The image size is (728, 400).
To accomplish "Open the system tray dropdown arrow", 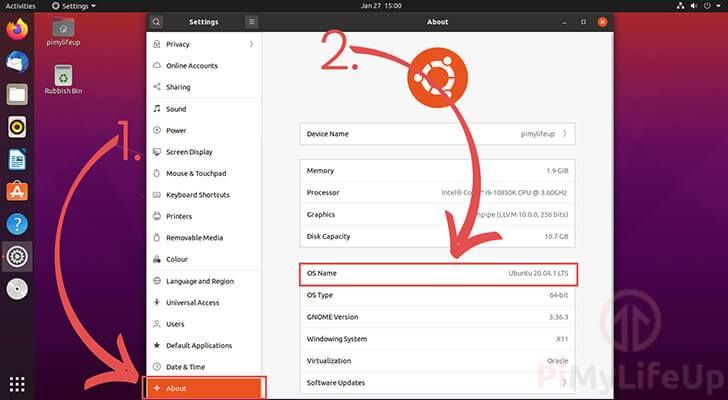I will click(x=719, y=6).
